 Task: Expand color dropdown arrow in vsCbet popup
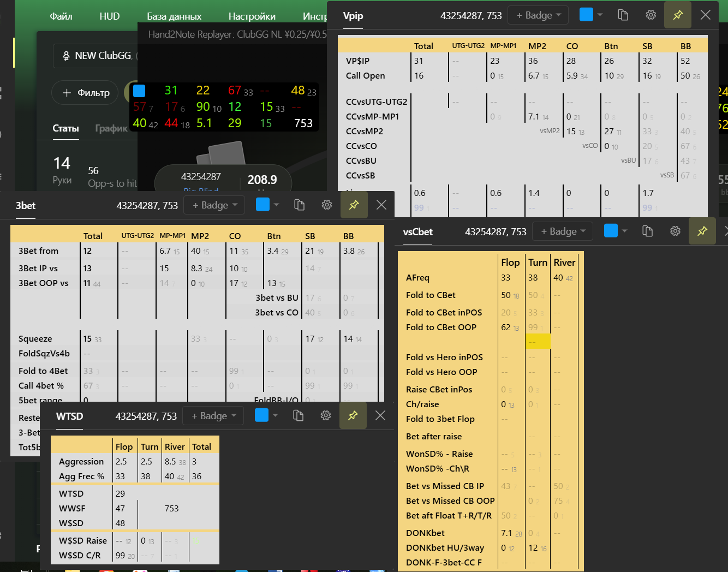coord(625,231)
